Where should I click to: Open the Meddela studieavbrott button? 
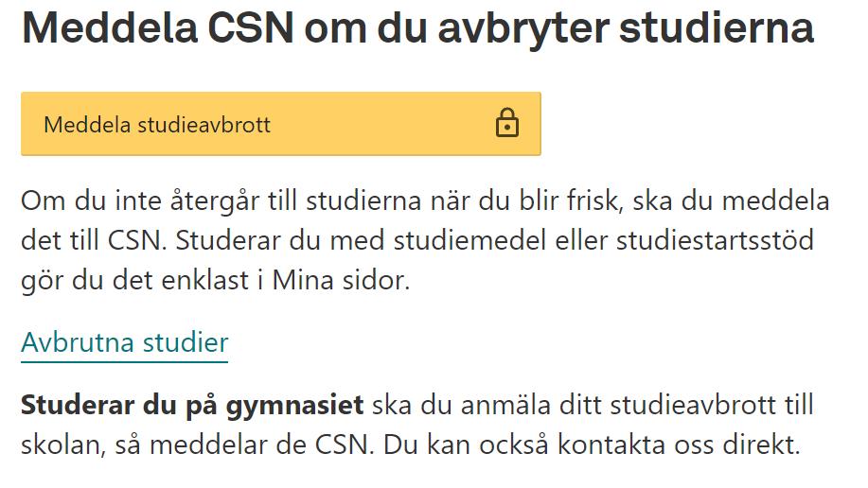(x=281, y=124)
